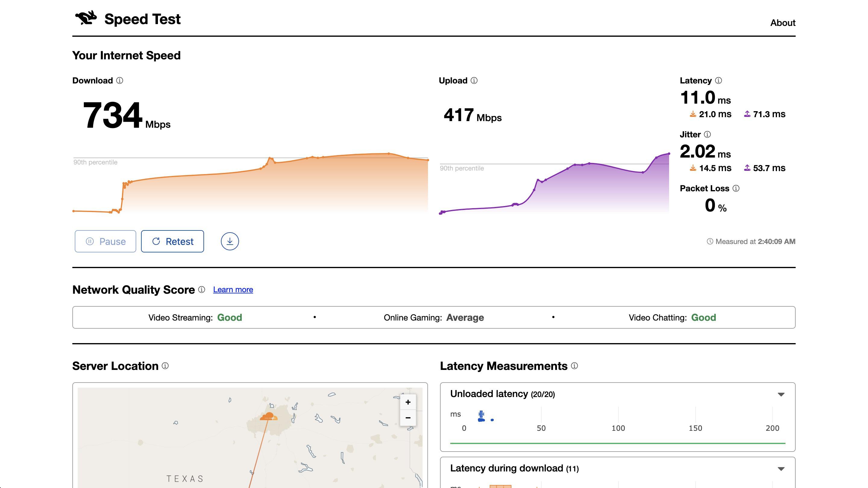Collapse the Unloaded latency panel
This screenshot has height=488, width=868.
(781, 394)
